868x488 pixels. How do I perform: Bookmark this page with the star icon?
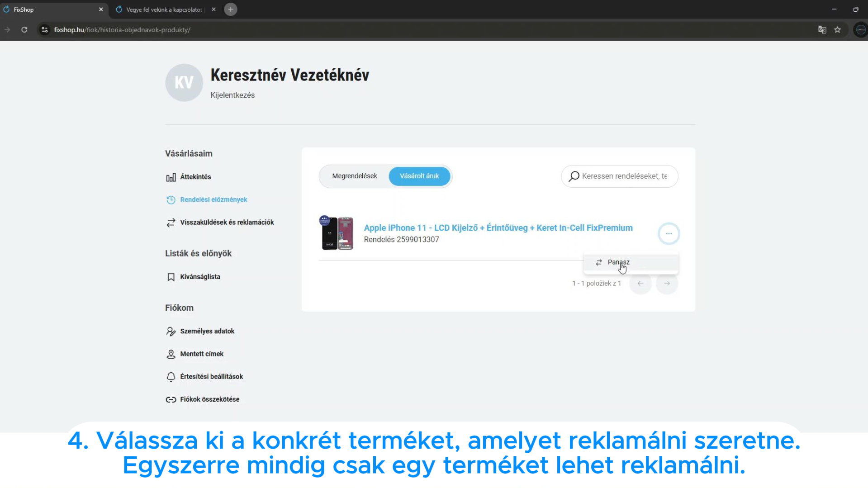tap(837, 30)
